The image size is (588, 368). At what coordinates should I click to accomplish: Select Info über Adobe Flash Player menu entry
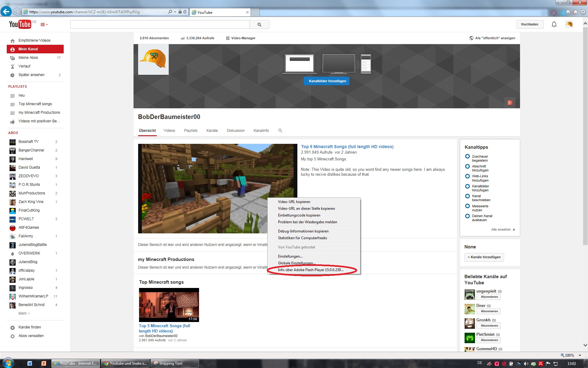coord(311,270)
